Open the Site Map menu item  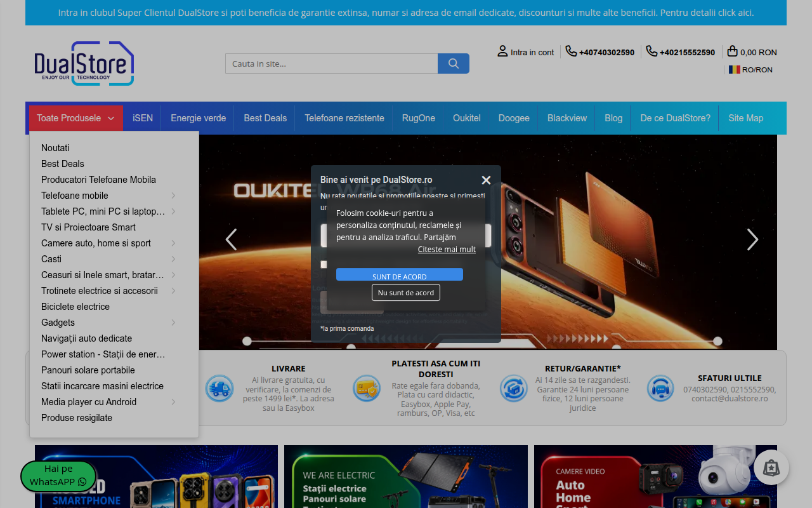tap(746, 118)
